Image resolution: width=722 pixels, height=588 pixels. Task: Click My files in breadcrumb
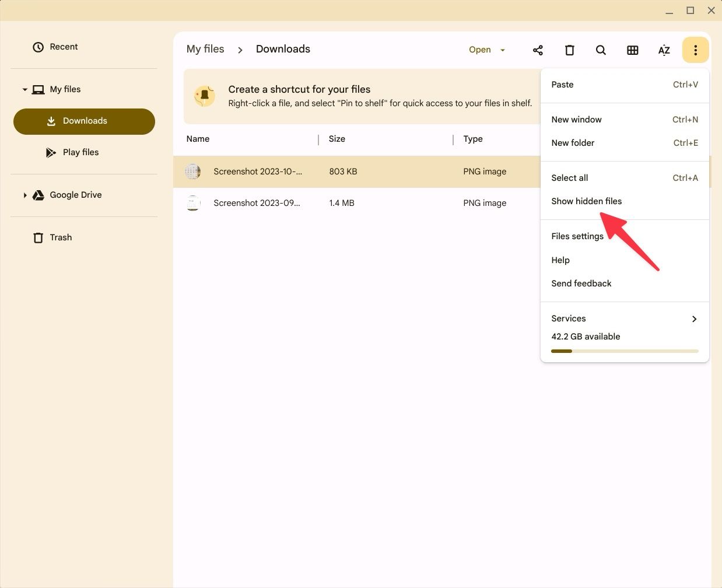point(205,49)
